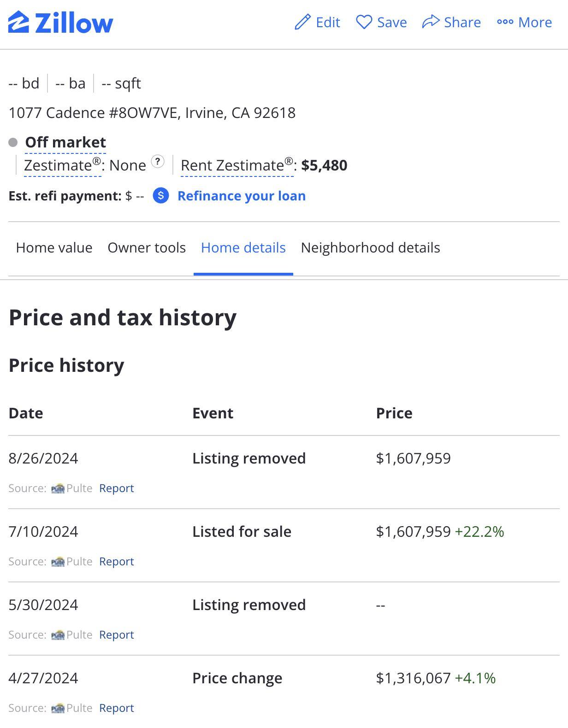Click the Zestimate question mark help icon

tap(158, 162)
